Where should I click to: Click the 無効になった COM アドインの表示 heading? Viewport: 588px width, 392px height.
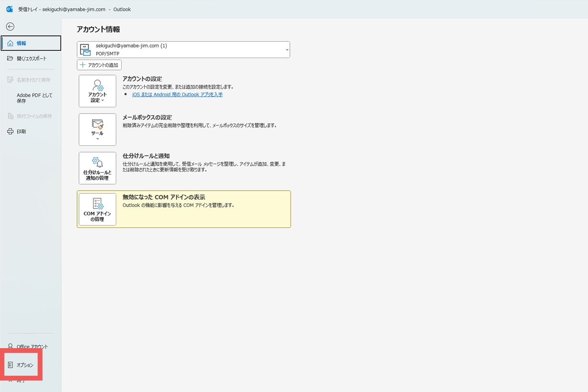point(164,197)
